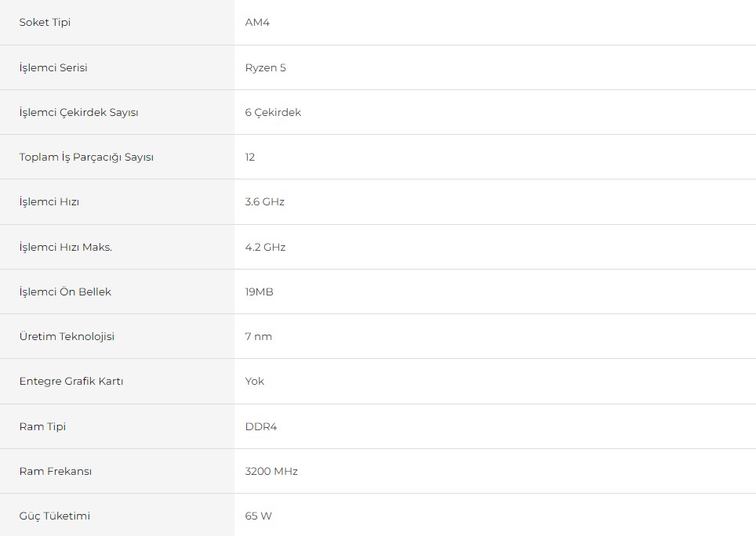756x536 pixels.
Task: Select the 19MB cache value
Action: pos(259,292)
